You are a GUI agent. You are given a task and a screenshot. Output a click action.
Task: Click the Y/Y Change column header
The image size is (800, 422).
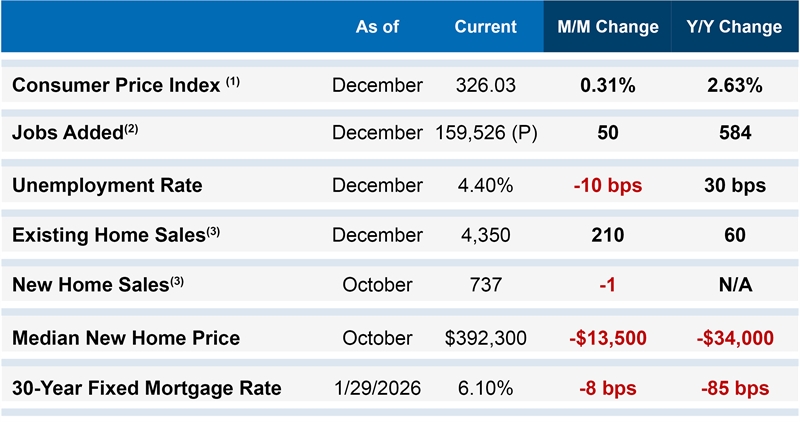tap(733, 27)
